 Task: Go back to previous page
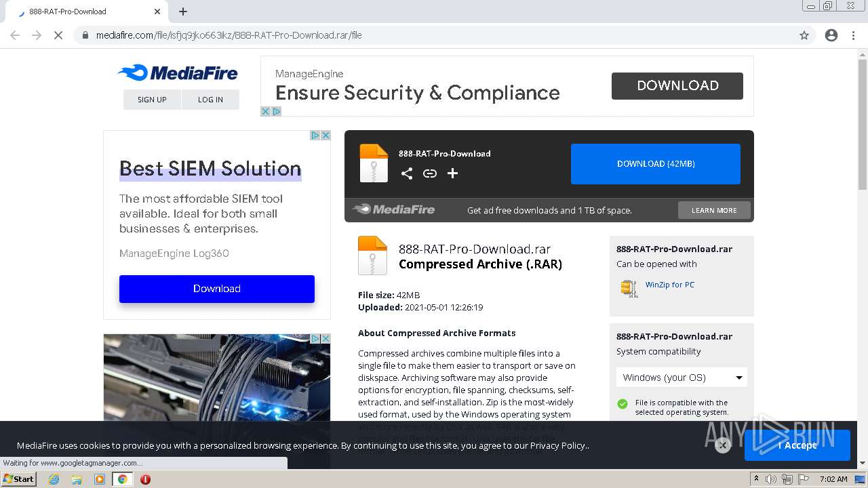click(x=15, y=35)
